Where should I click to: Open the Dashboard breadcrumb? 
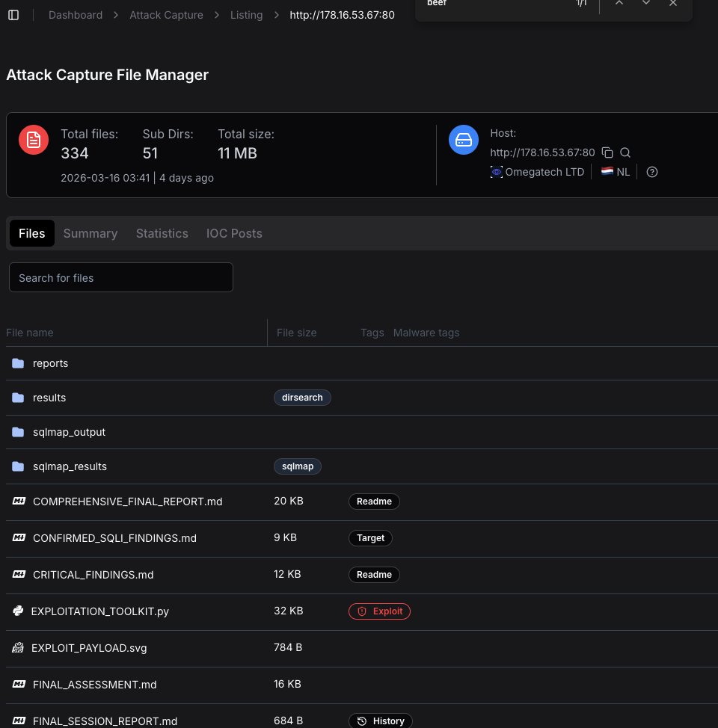coord(76,15)
